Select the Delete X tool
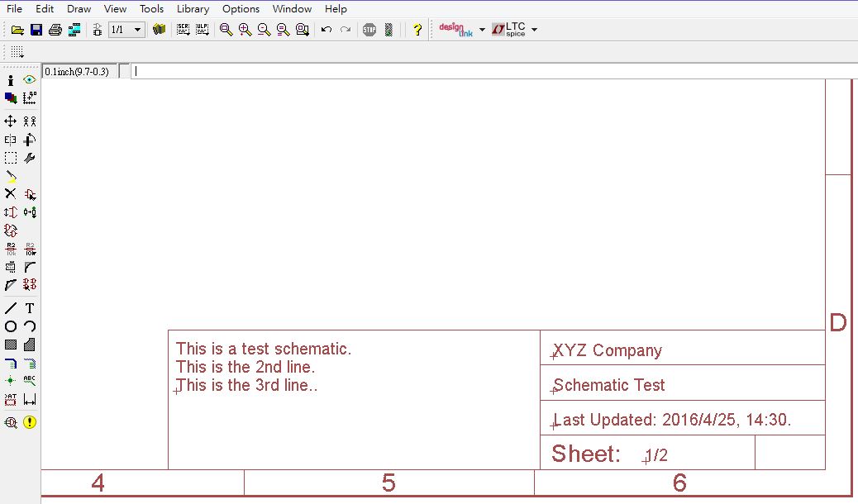 pyautogui.click(x=11, y=193)
